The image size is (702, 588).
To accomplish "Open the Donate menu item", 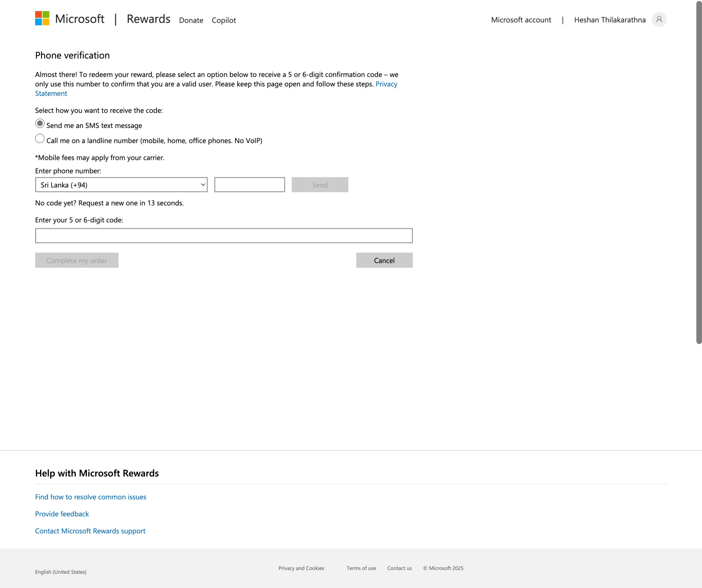I will (x=191, y=21).
